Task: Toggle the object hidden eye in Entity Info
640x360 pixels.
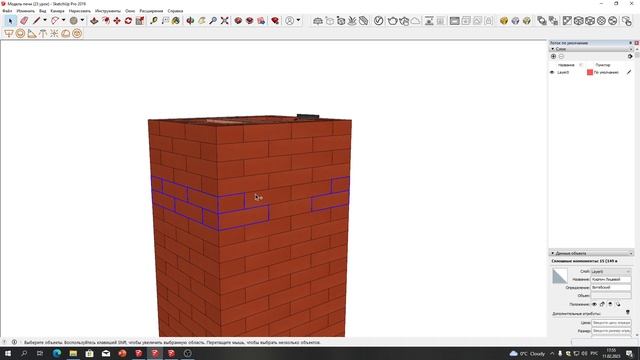Action: click(x=594, y=304)
